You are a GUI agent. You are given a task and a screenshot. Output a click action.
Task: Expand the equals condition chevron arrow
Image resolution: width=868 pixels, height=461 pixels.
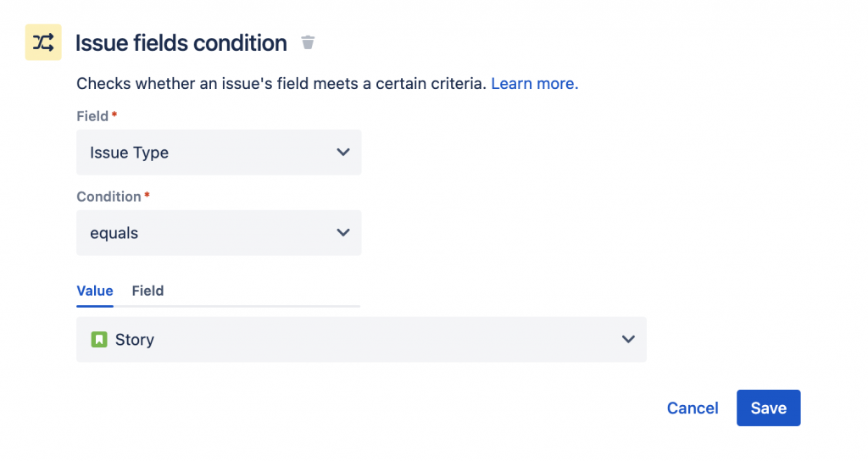[342, 232]
